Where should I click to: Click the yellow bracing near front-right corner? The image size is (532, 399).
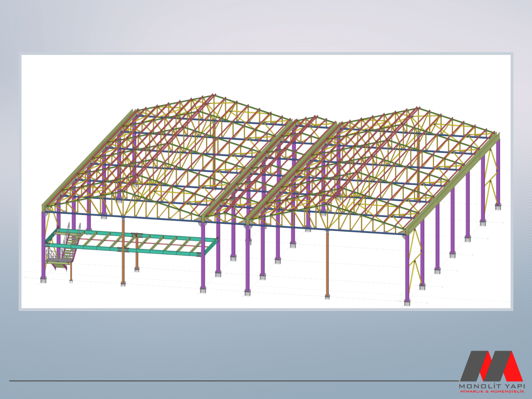coord(416,256)
